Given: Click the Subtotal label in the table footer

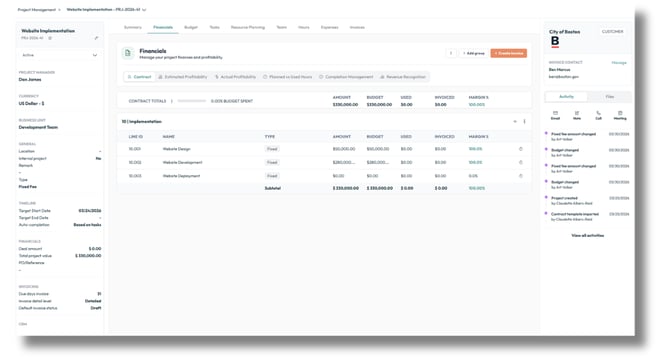Looking at the screenshot, I should tap(273, 188).
